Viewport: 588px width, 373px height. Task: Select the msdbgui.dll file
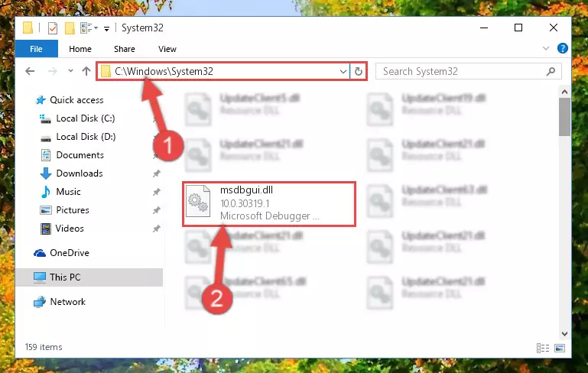tap(269, 204)
